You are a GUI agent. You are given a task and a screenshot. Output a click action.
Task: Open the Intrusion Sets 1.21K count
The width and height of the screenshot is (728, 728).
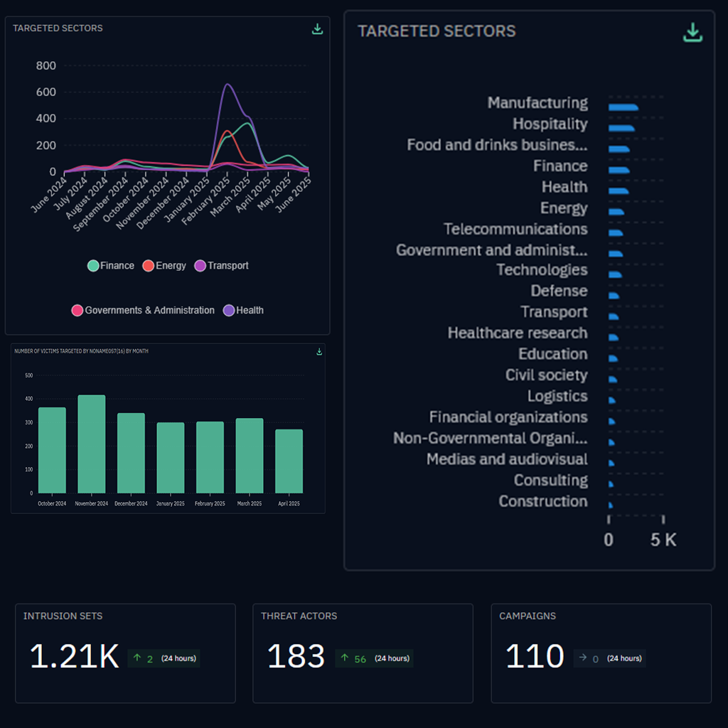[x=74, y=657]
